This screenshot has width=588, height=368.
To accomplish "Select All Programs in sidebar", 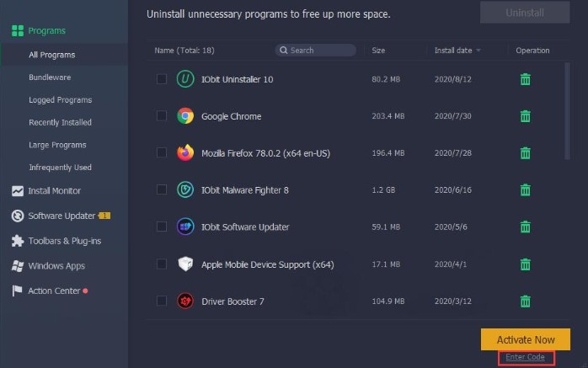I will [x=51, y=55].
